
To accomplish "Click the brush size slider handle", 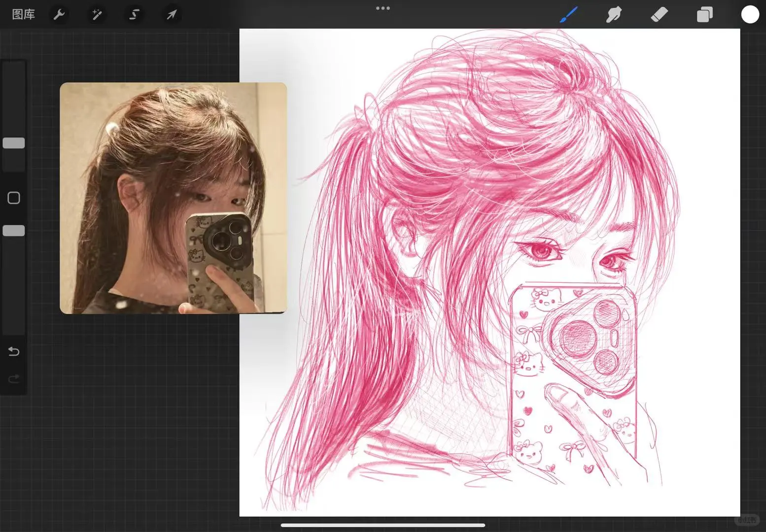I will click(x=14, y=143).
